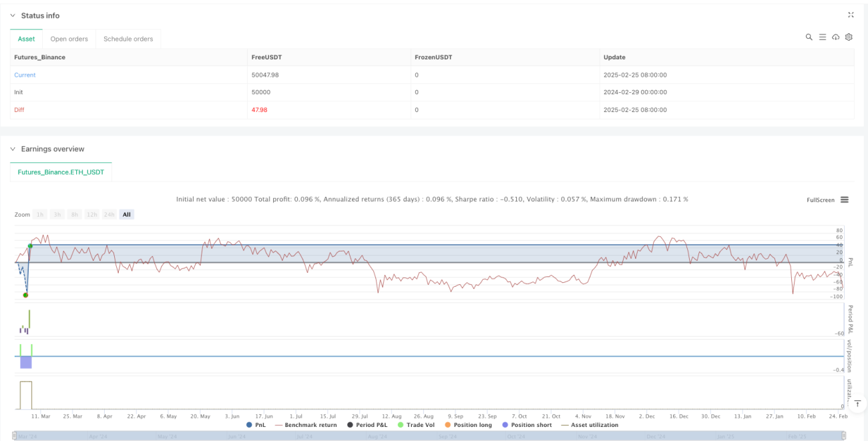Image resolution: width=868 pixels, height=441 pixels.
Task: Click the scroll-to-top arrow icon
Action: 857,403
